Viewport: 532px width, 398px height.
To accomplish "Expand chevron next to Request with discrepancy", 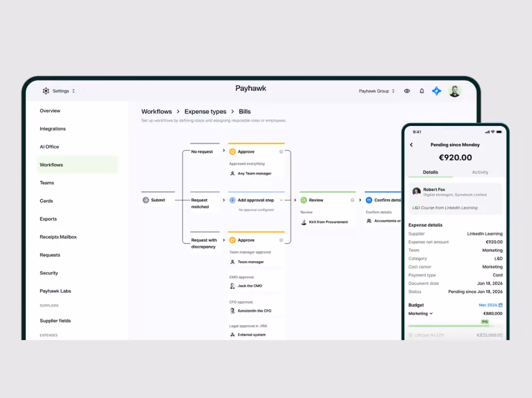I will pyautogui.click(x=223, y=240).
